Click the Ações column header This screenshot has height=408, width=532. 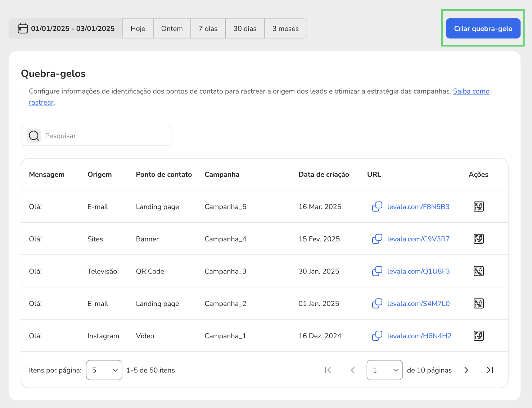[478, 174]
